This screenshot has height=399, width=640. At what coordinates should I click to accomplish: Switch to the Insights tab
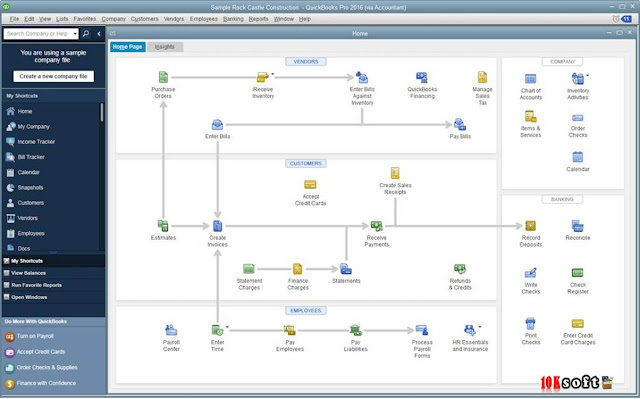[165, 47]
